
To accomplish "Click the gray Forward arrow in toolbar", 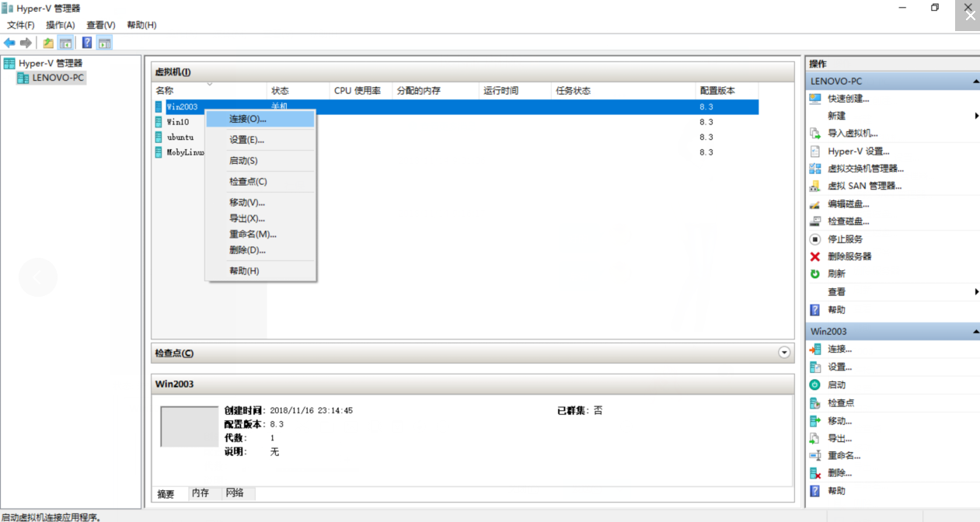I will tap(26, 43).
